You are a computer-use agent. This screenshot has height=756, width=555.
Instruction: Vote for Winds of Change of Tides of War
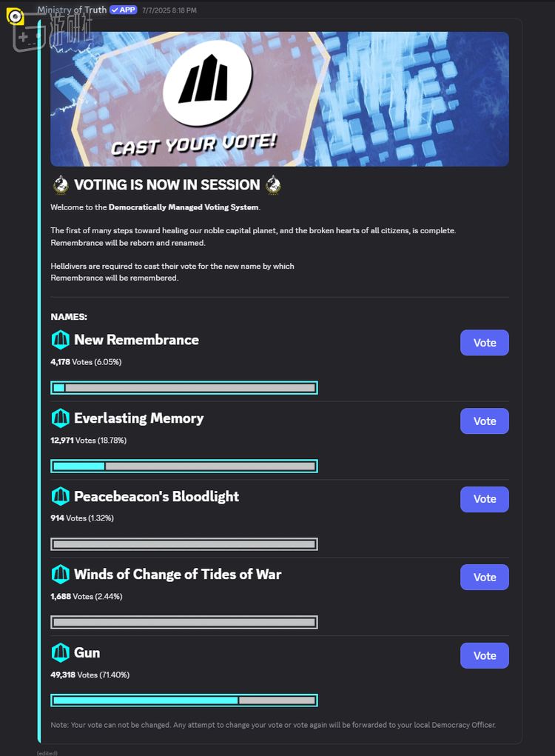[484, 577]
